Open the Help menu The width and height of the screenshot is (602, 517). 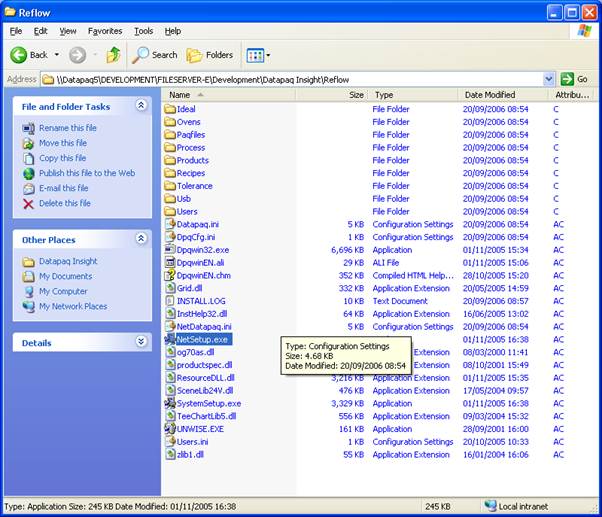point(173,31)
